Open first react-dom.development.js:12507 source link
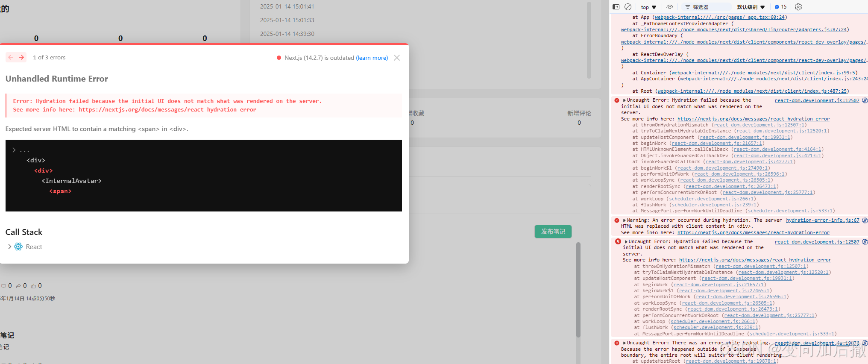 pos(817,100)
